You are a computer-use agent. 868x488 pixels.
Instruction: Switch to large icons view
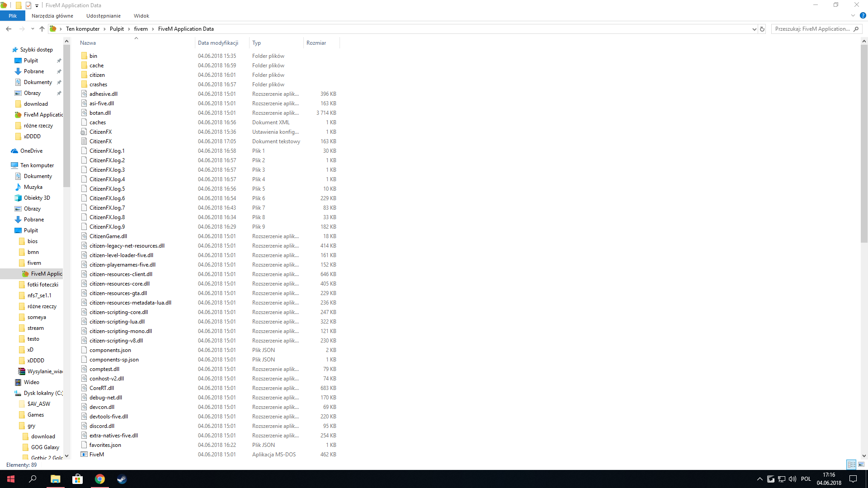click(861, 465)
